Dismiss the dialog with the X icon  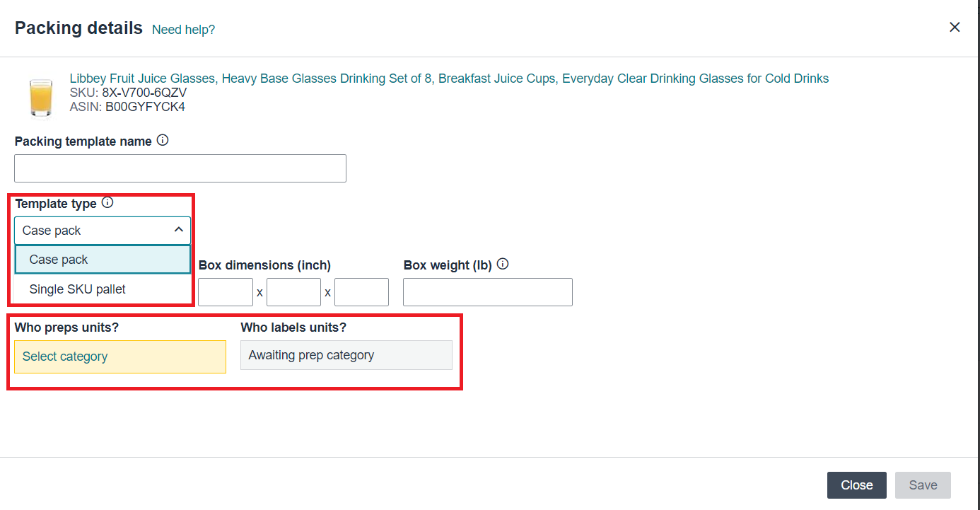coord(955,27)
